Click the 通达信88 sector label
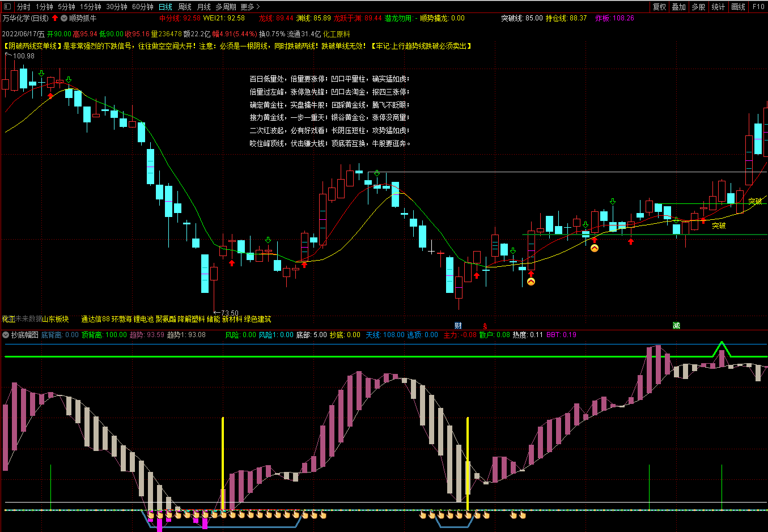The image size is (768, 532). coord(95,319)
